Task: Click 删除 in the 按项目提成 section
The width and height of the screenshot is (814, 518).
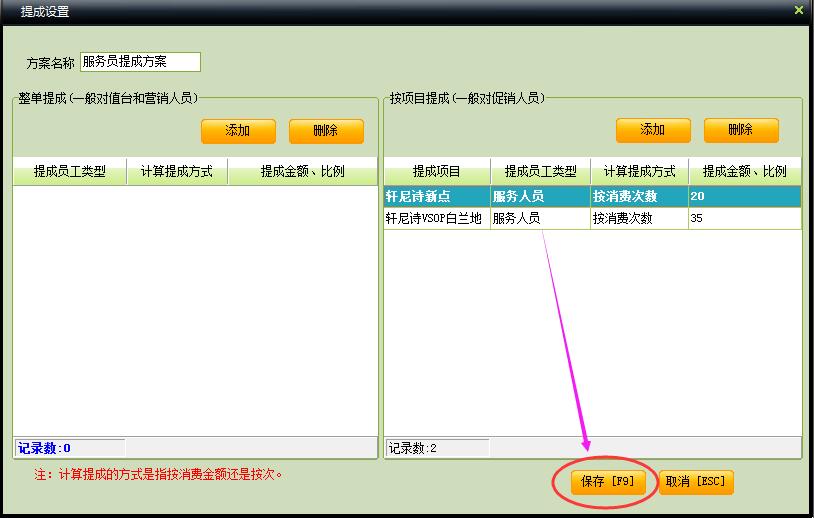Action: tap(741, 130)
